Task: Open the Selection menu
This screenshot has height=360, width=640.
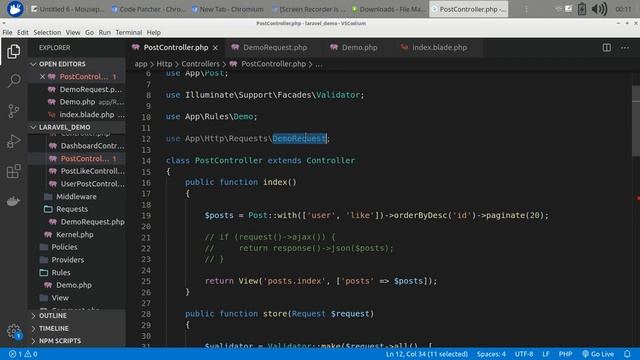Action: pyautogui.click(x=47, y=32)
